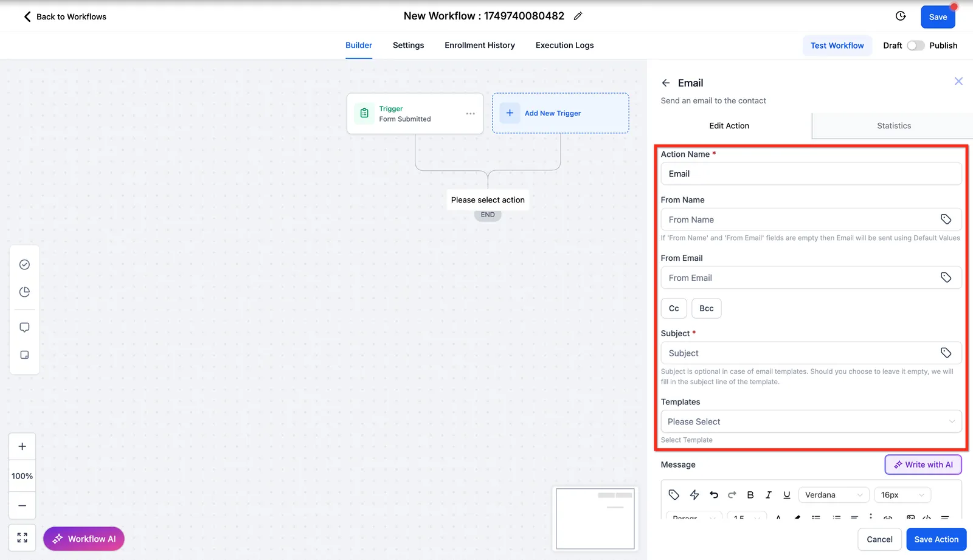
Task: Open Workflow AI assistant
Action: pyautogui.click(x=84, y=539)
